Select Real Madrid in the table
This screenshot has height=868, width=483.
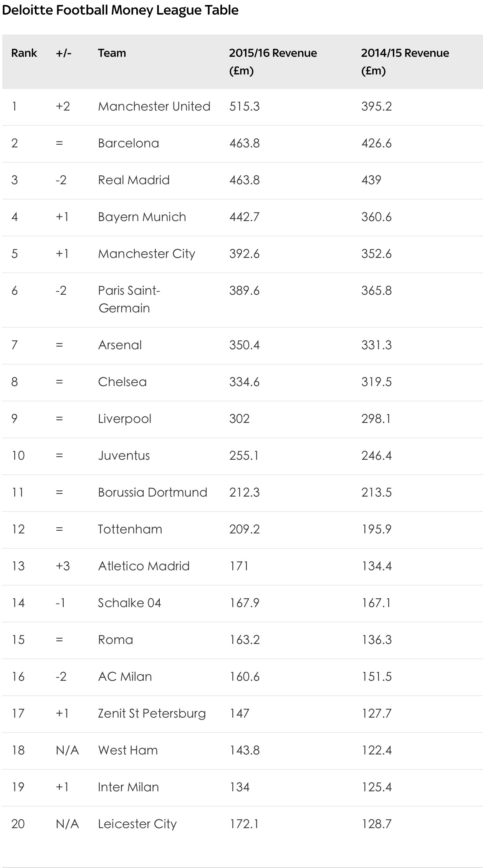[x=134, y=180]
